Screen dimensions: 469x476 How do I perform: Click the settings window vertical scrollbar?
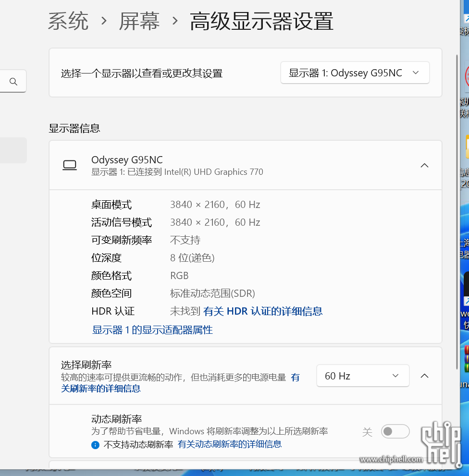(457, 212)
